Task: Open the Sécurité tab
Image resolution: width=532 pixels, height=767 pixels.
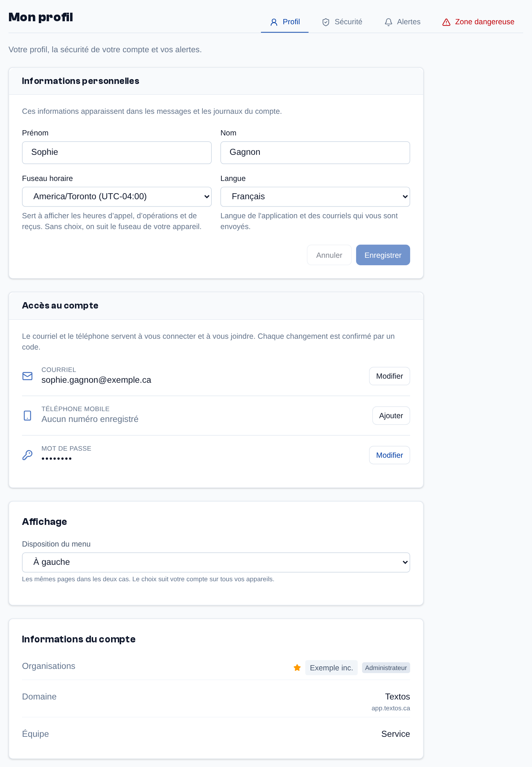Action: pos(342,22)
